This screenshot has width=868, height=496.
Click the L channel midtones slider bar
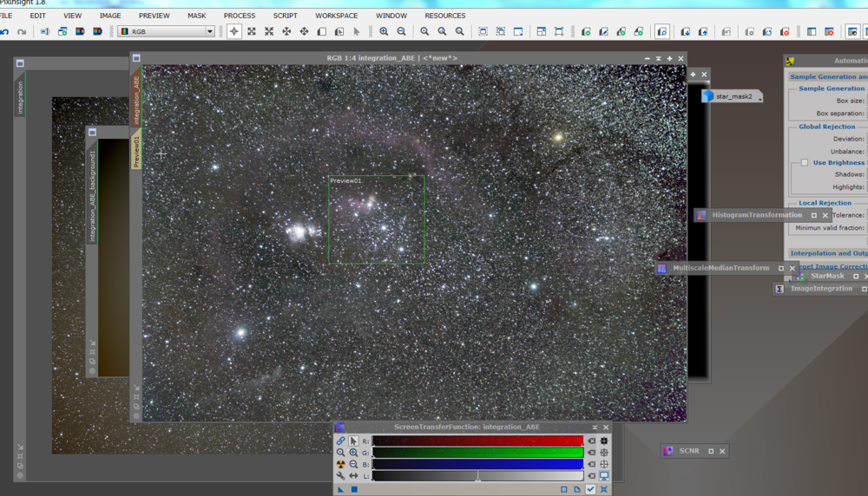coord(477,475)
